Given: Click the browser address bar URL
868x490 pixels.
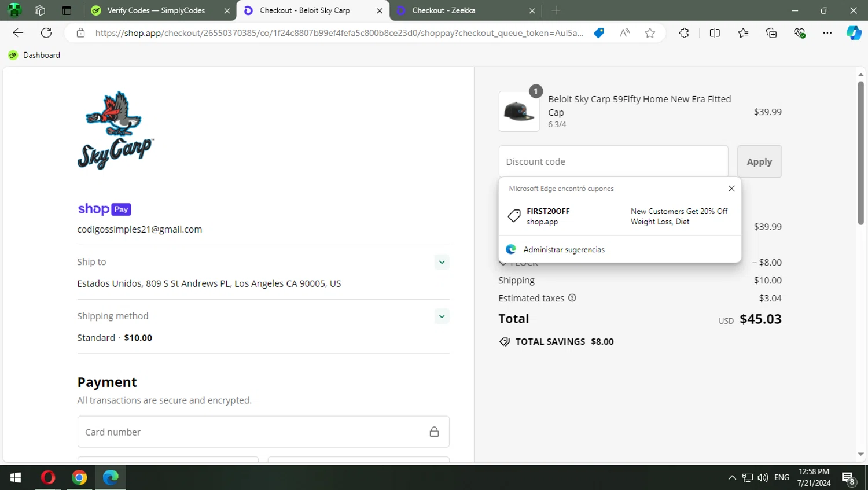Looking at the screenshot, I should 339,33.
